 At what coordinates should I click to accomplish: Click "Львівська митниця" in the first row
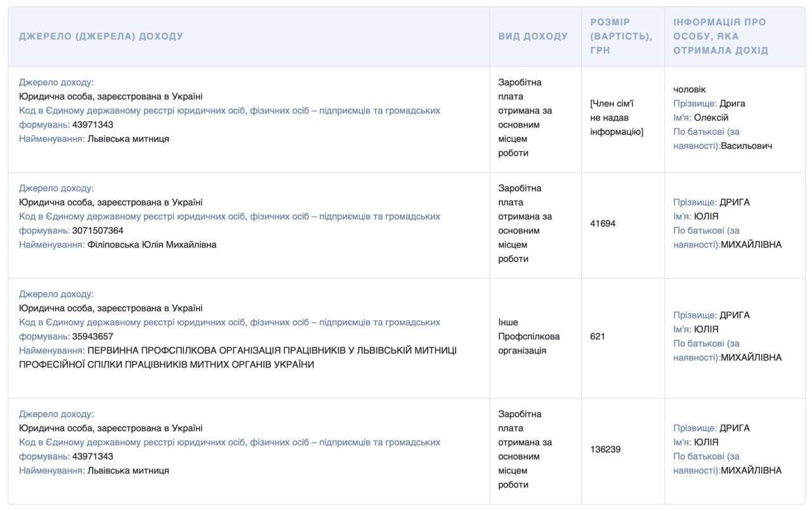point(128,138)
